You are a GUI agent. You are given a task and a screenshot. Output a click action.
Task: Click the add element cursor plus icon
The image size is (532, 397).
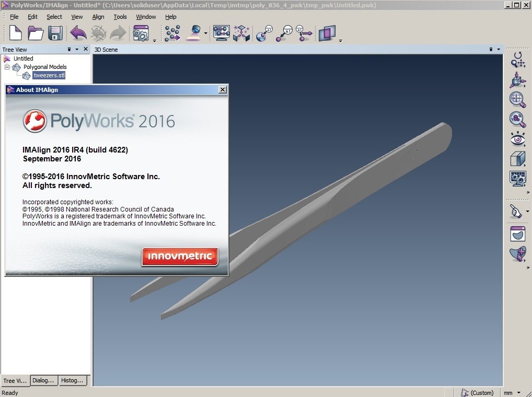tap(518, 254)
